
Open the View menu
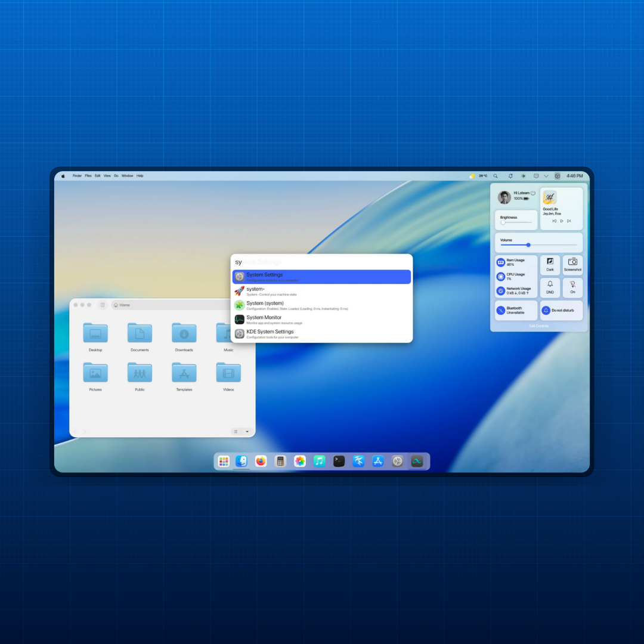[107, 176]
